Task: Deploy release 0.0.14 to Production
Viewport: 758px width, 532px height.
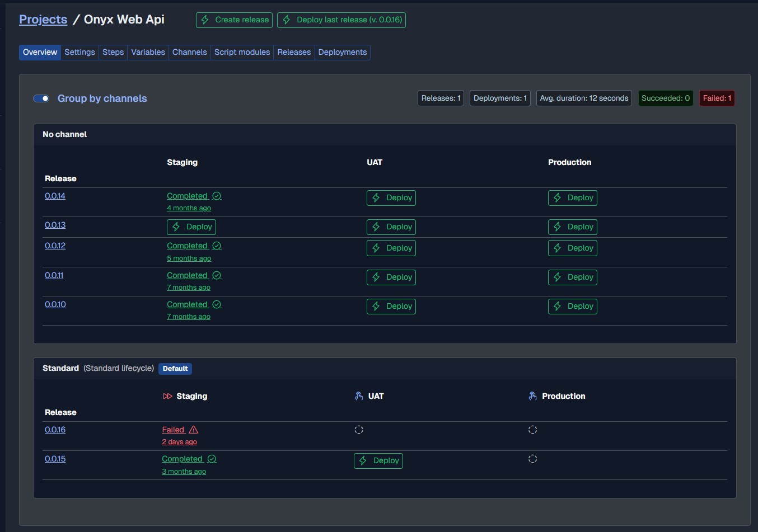Action: [573, 197]
